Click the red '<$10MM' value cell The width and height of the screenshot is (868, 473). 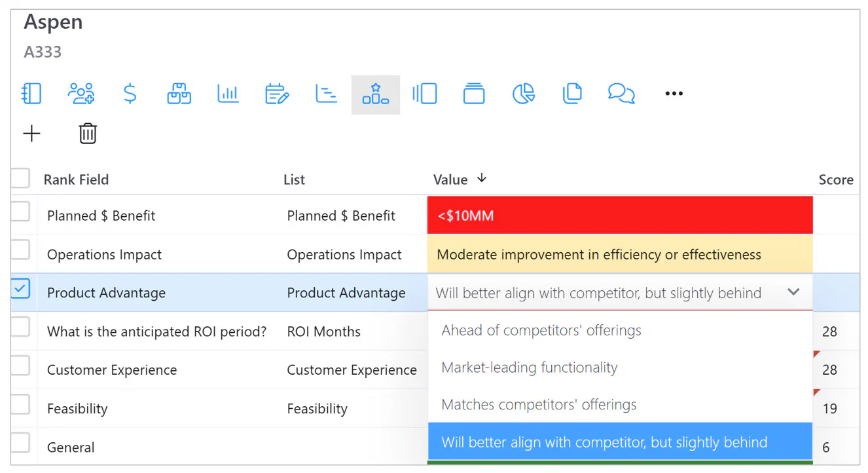coord(620,215)
